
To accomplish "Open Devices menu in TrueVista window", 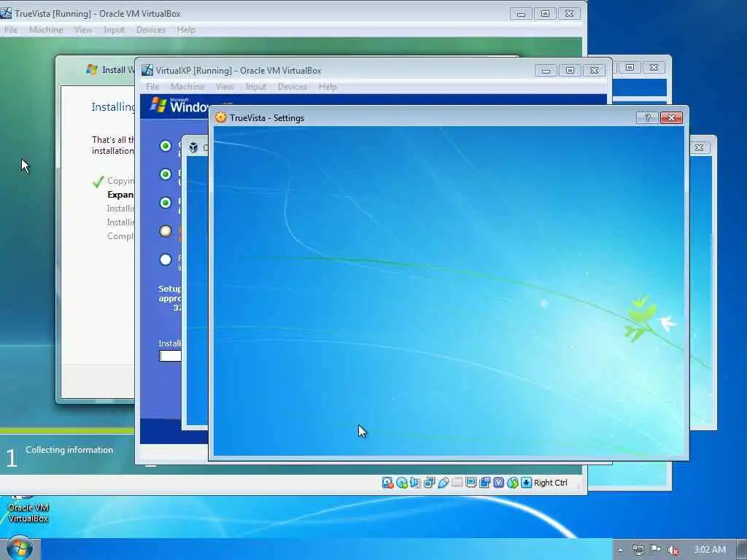I will click(150, 29).
